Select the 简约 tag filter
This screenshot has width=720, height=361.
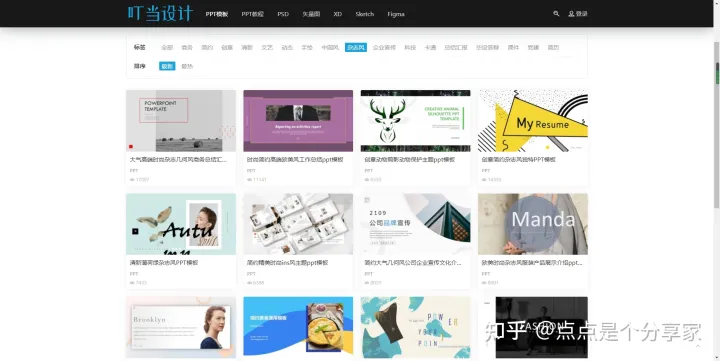tap(207, 47)
